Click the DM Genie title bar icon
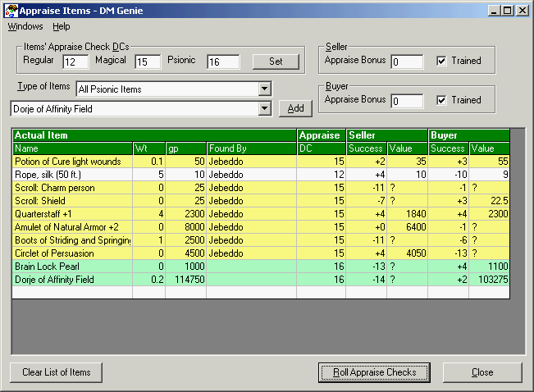This screenshot has height=392, width=534. pyautogui.click(x=11, y=11)
